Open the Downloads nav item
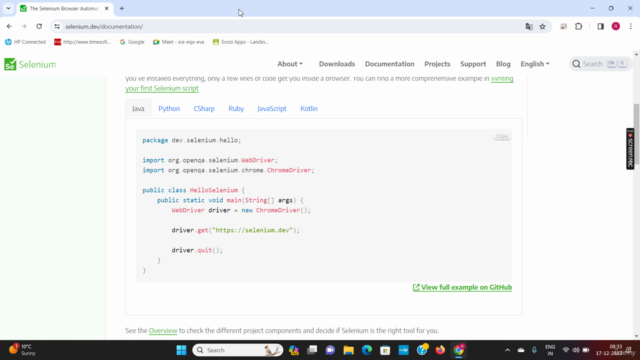 click(337, 64)
